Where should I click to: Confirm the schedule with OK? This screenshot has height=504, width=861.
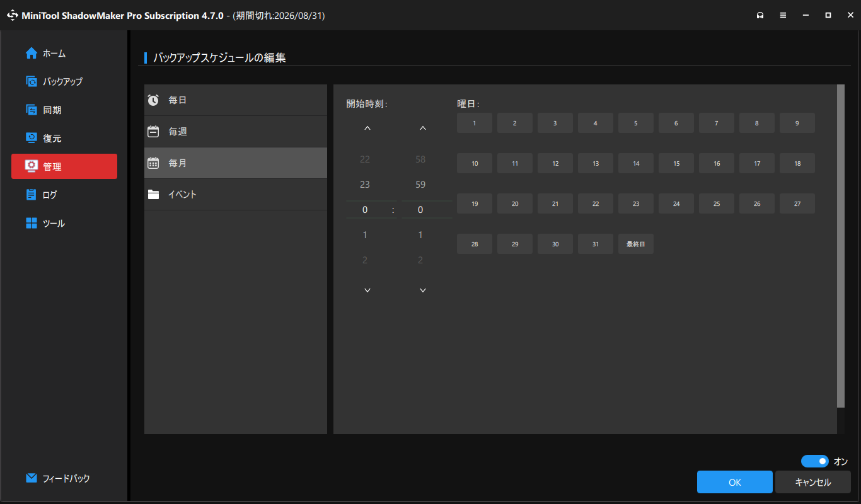pos(735,482)
